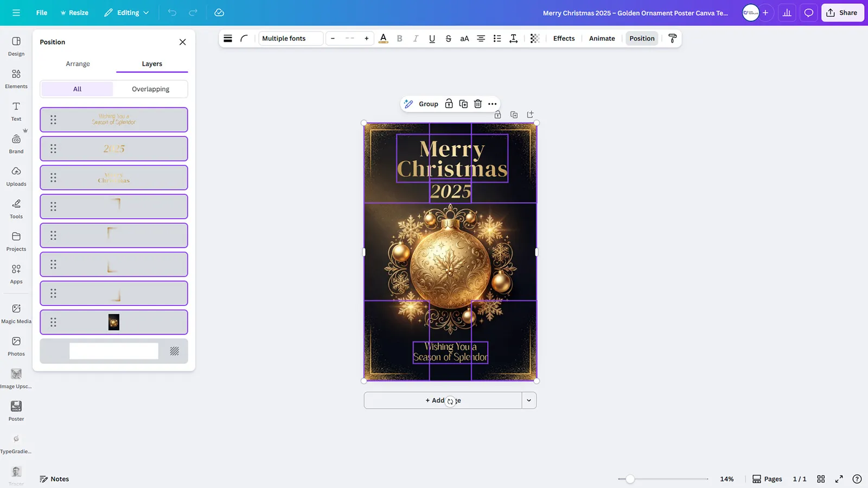Group the selected elements
Viewport: 868px width, 488px height.
(x=428, y=104)
